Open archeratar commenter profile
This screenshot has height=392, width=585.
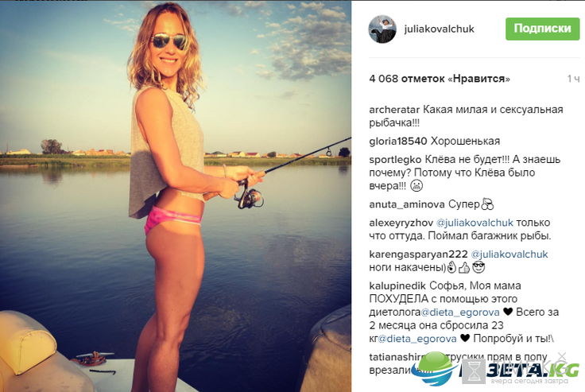click(394, 110)
